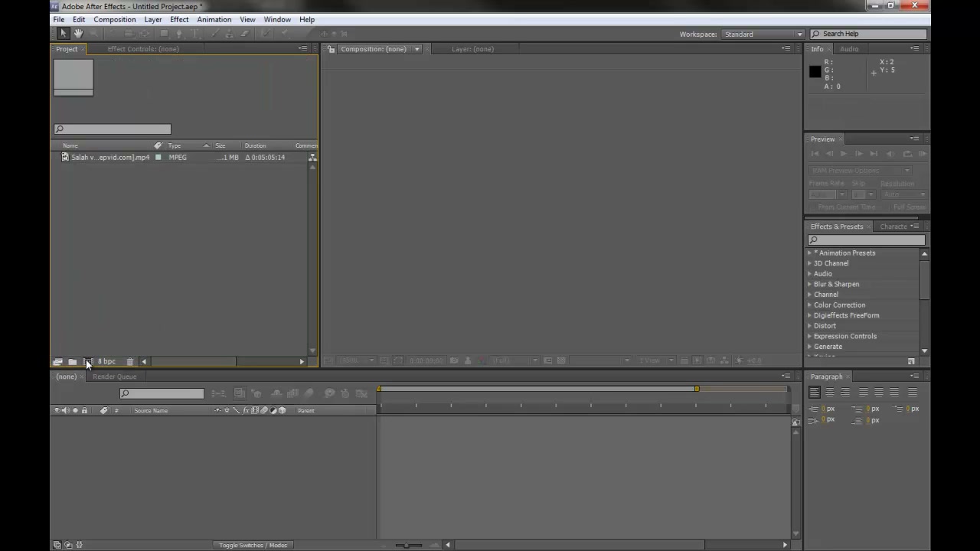This screenshot has width=980, height=551.
Task: Click 8 bpc color depth button
Action: pyautogui.click(x=106, y=361)
